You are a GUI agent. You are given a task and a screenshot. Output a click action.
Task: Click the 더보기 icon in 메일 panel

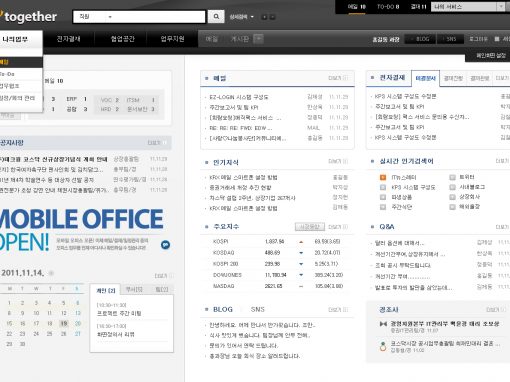pos(345,78)
